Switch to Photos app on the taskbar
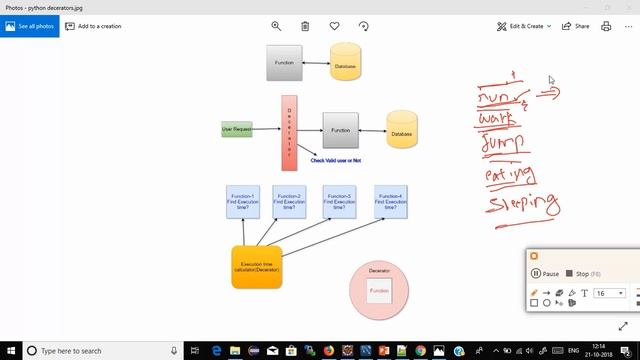 (x=439, y=351)
